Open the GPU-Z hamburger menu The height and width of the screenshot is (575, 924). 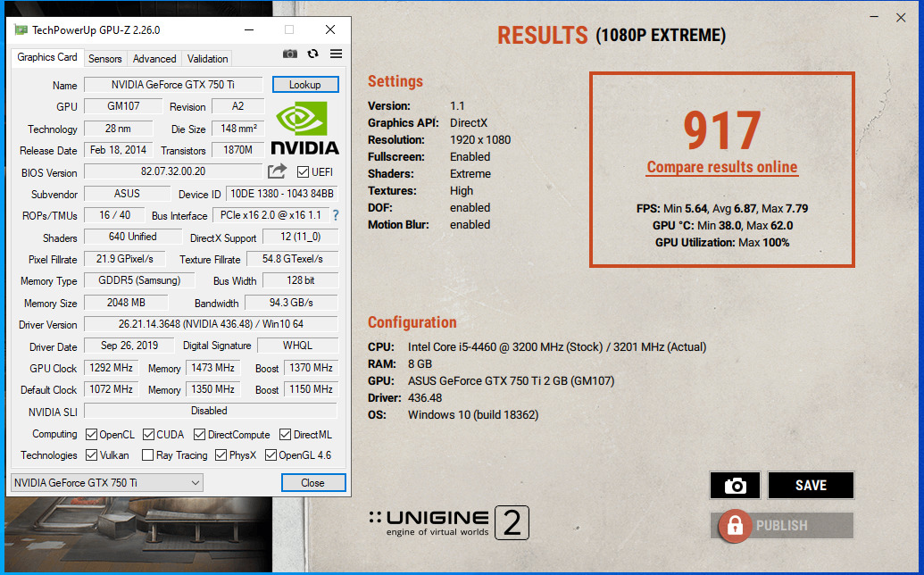click(x=336, y=54)
